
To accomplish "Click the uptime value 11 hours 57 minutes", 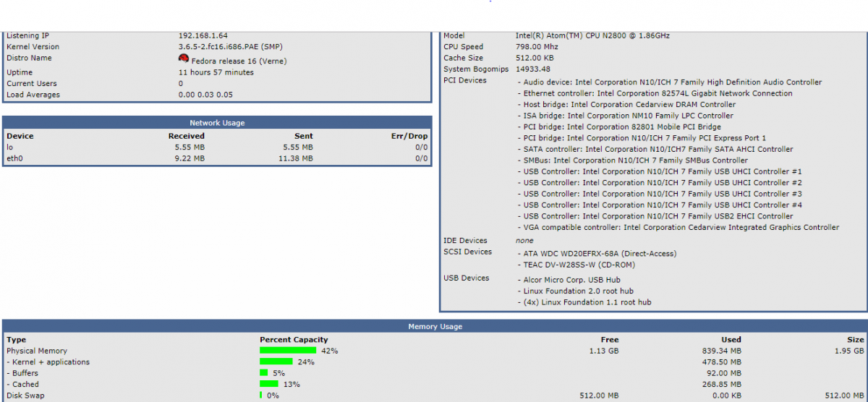I will click(x=216, y=72).
